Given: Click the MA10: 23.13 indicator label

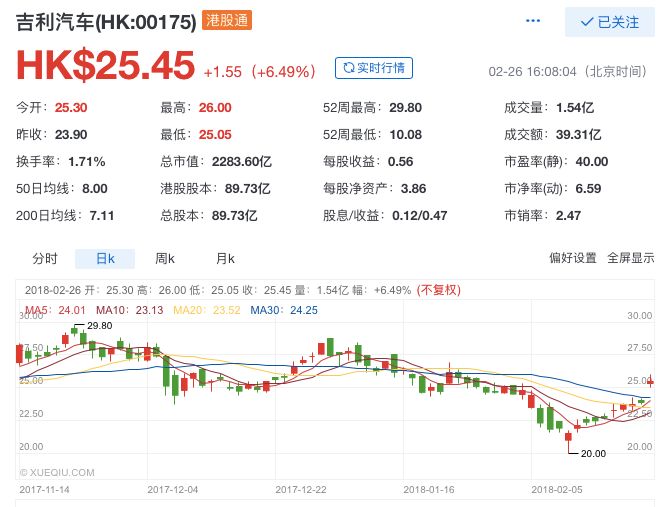Looking at the screenshot, I should click(130, 310).
